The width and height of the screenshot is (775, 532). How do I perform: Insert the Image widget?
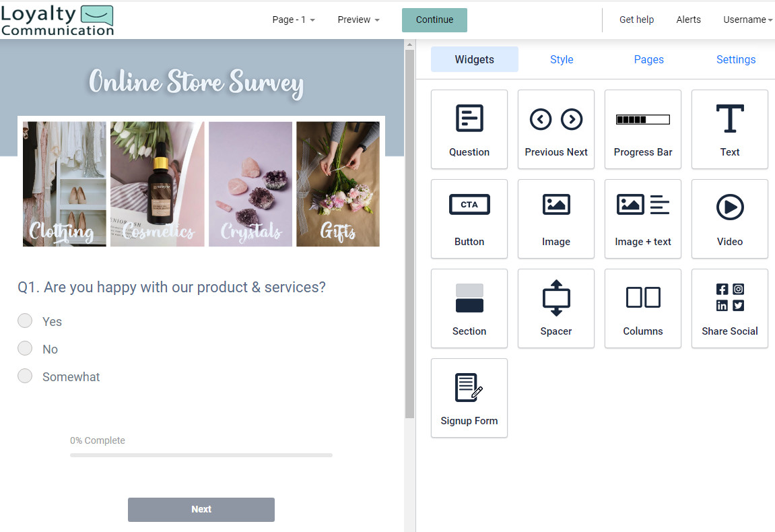[556, 219]
